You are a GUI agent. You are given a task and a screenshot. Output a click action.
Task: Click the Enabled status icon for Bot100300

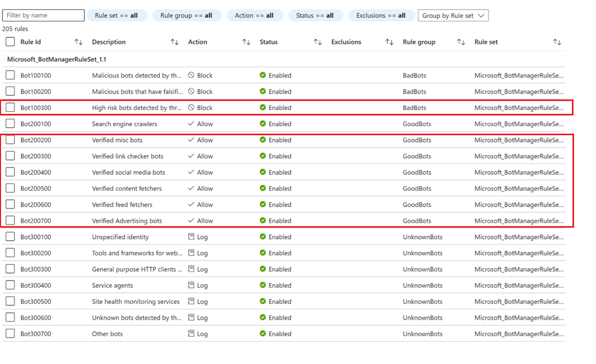(x=263, y=107)
